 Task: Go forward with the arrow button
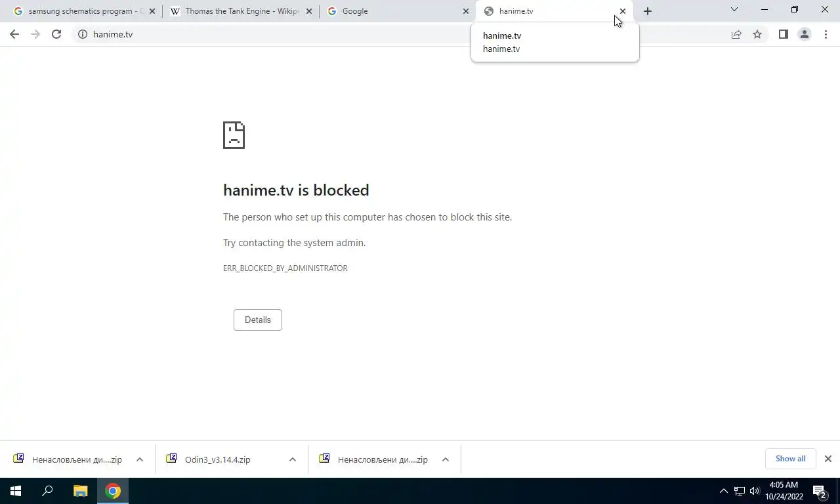35,34
